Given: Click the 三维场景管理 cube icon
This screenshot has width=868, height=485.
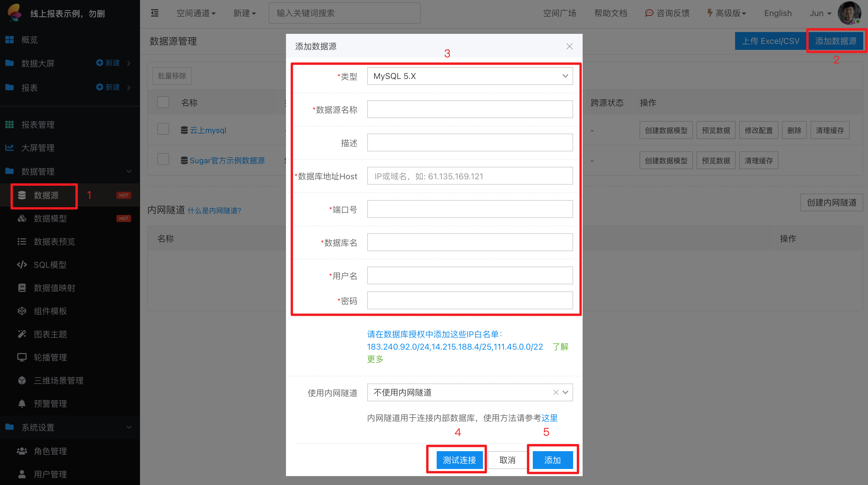Looking at the screenshot, I should [22, 380].
